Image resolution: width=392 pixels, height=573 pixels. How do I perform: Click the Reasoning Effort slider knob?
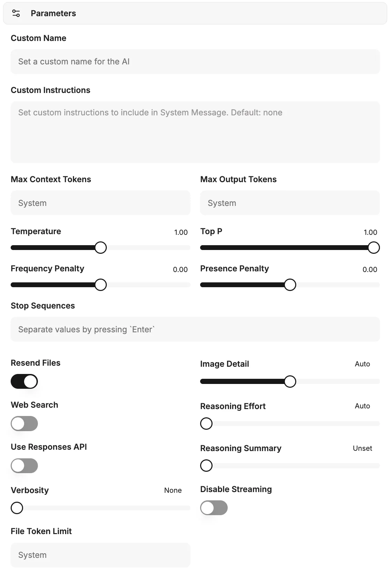[206, 424]
